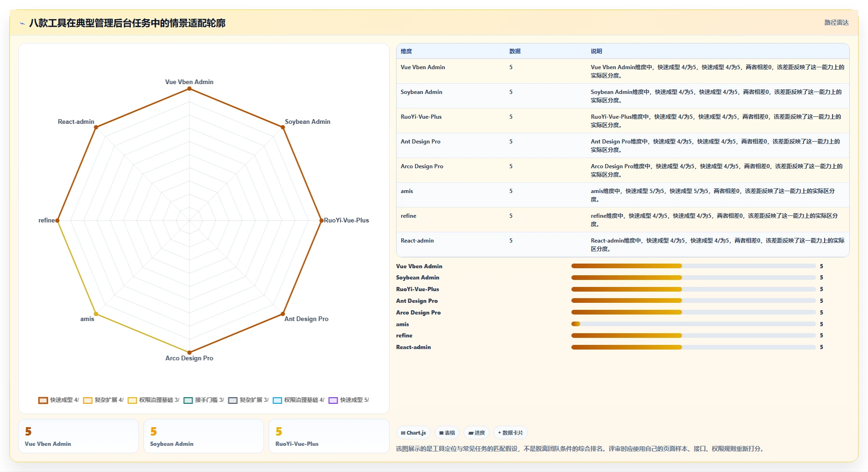Click the 数据卡片 tag chip
This screenshot has height=472, width=868.
(510, 433)
